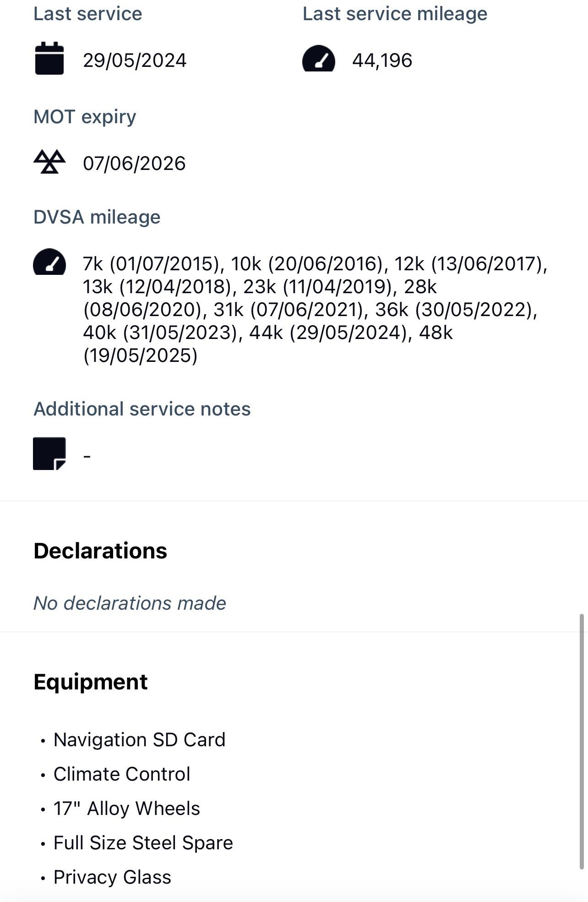Select the last service mileage value 44,196
588x902 pixels.
382,60
